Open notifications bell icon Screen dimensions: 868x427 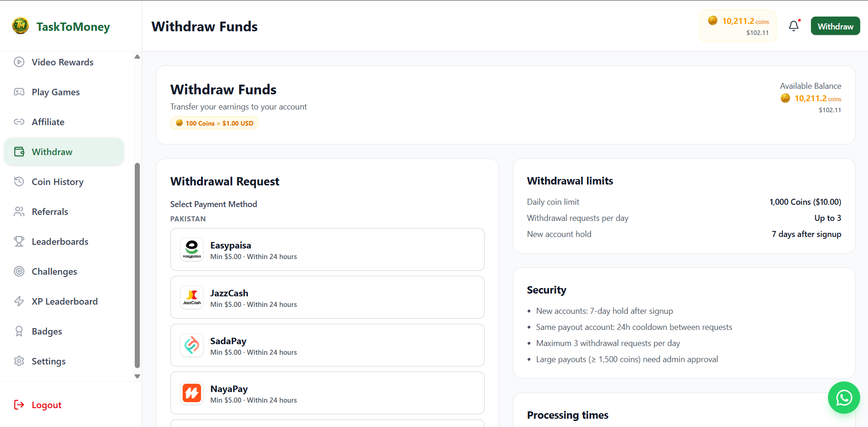point(793,26)
